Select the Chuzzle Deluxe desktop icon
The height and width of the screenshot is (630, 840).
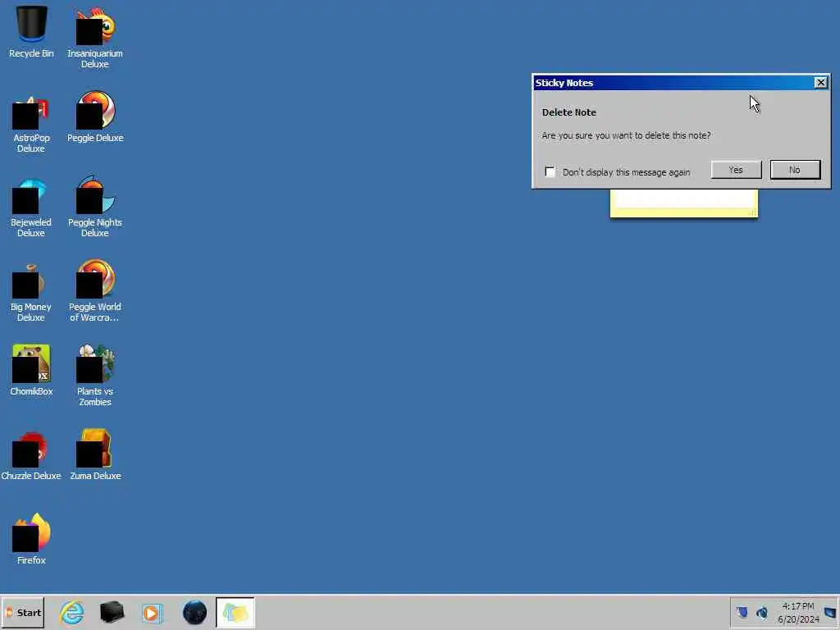(31, 455)
